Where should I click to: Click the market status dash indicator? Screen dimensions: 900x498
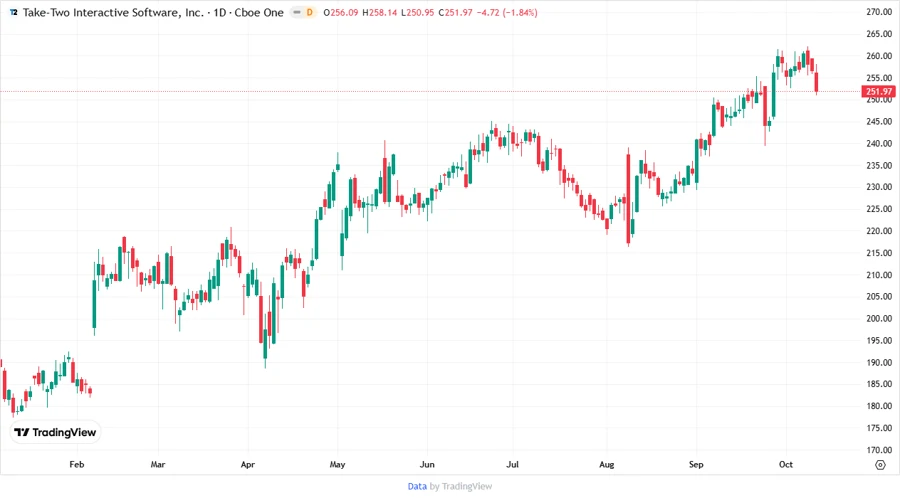[294, 12]
